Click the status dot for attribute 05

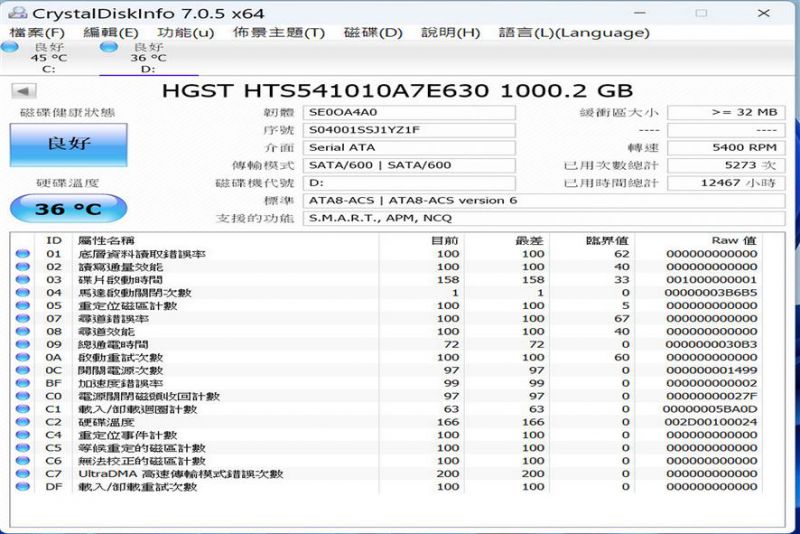click(x=22, y=306)
